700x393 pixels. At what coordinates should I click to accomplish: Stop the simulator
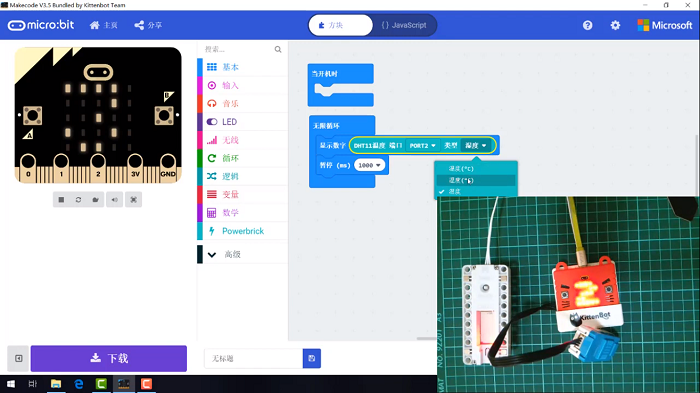pos(61,200)
